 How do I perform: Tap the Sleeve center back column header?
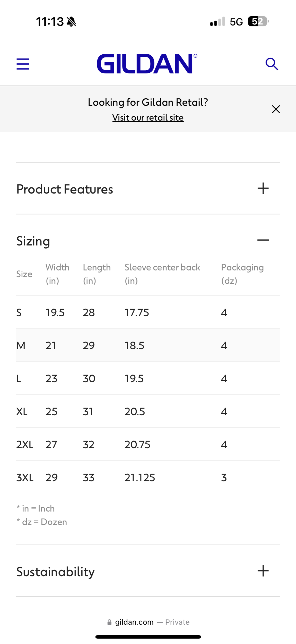coord(162,274)
